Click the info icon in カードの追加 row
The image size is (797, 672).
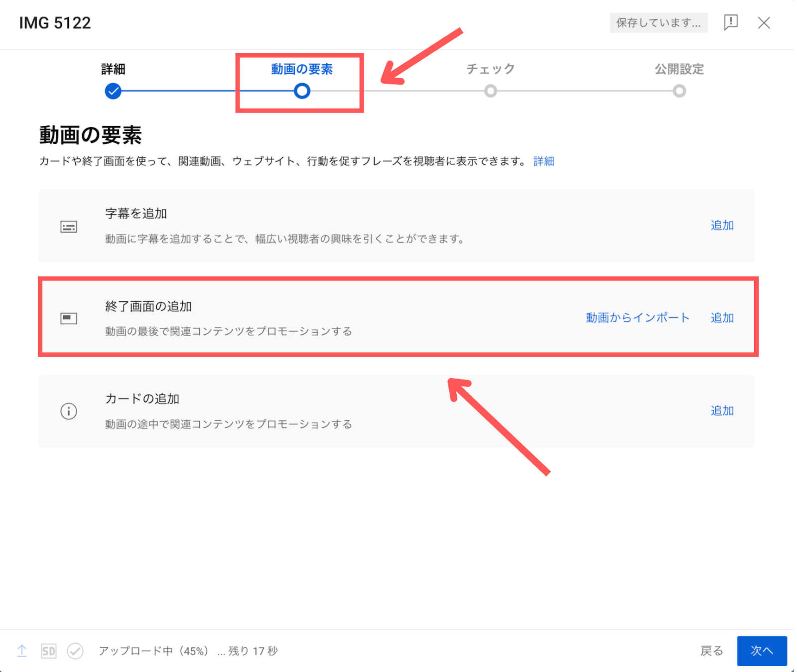69,411
